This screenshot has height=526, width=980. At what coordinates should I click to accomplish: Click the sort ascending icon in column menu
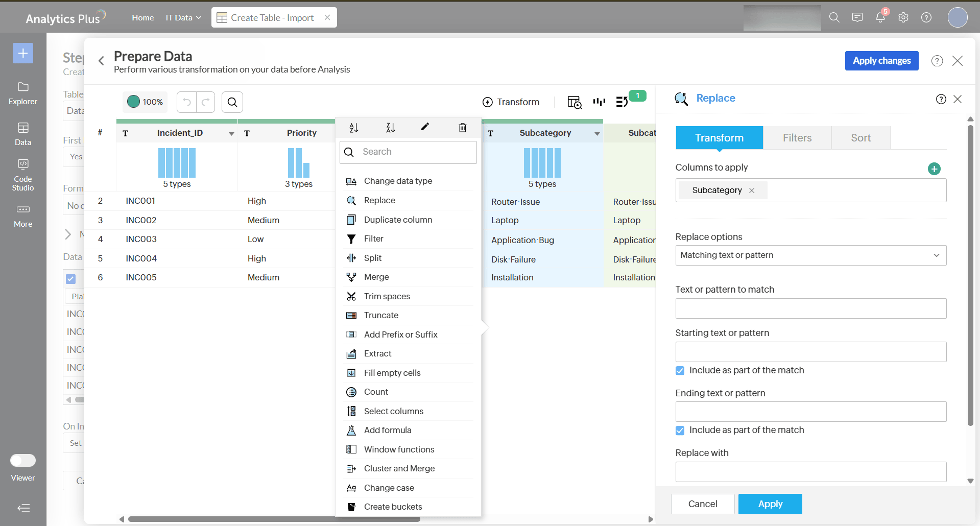pos(353,128)
